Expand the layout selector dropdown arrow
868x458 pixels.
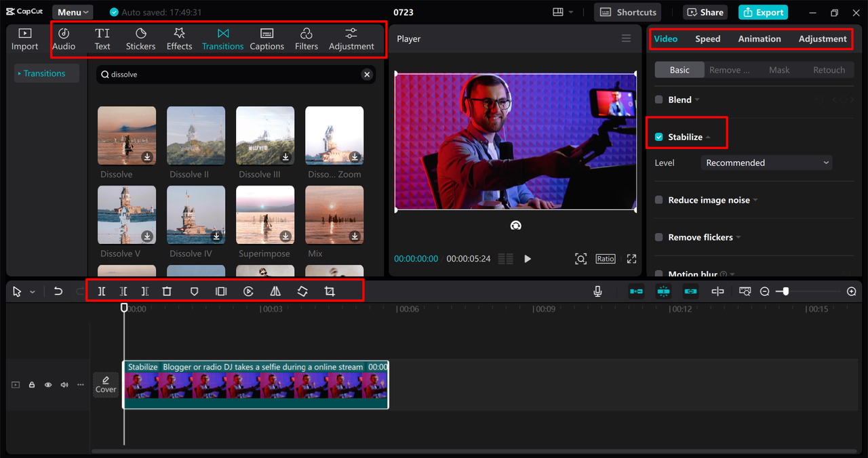pyautogui.click(x=570, y=12)
